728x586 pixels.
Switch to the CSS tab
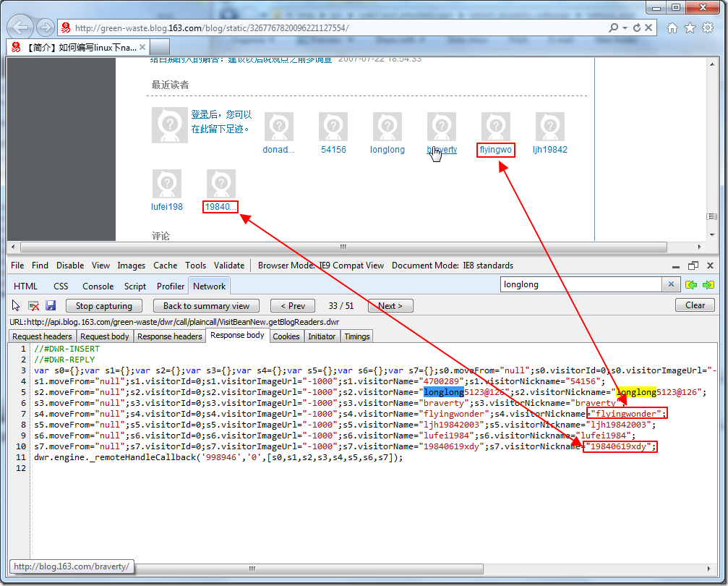(x=61, y=286)
